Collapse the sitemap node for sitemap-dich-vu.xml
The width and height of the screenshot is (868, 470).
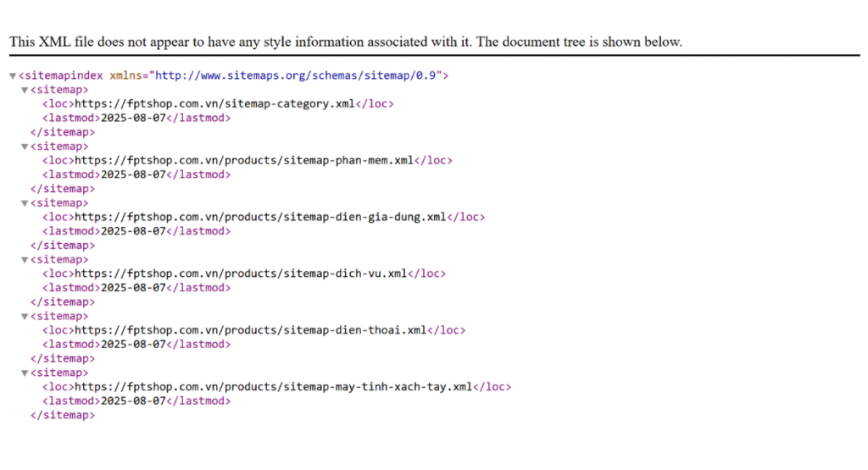coord(25,260)
